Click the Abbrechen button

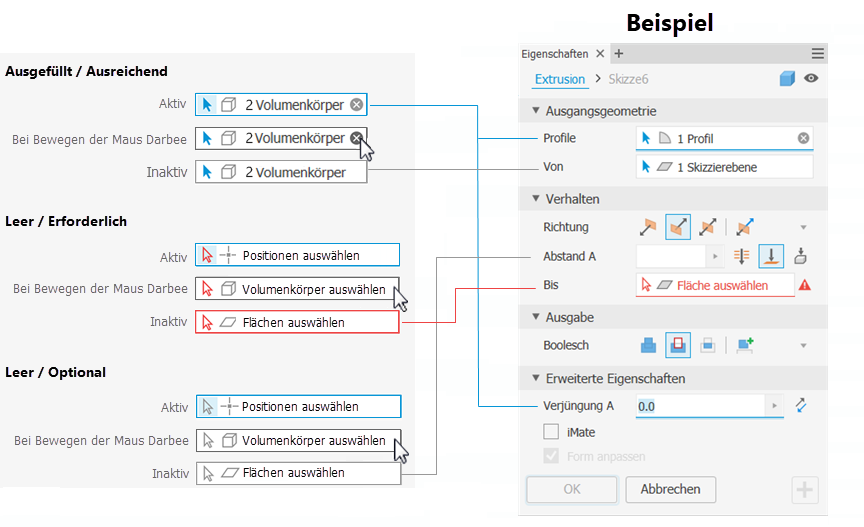(670, 490)
